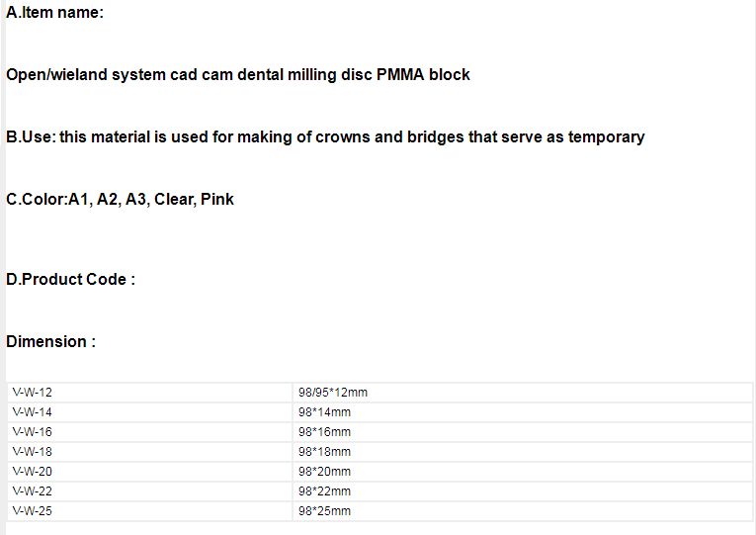This screenshot has width=756, height=535.
Task: Click the 98*14mm dimension cell
Action: point(523,412)
